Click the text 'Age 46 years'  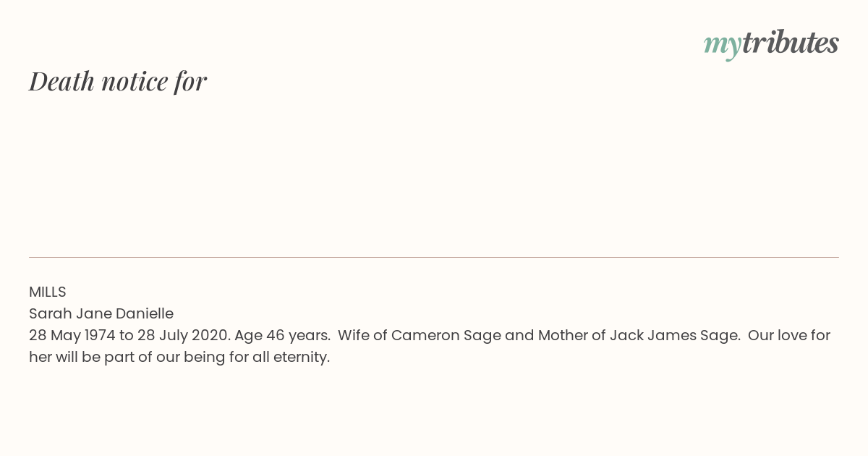click(x=281, y=336)
